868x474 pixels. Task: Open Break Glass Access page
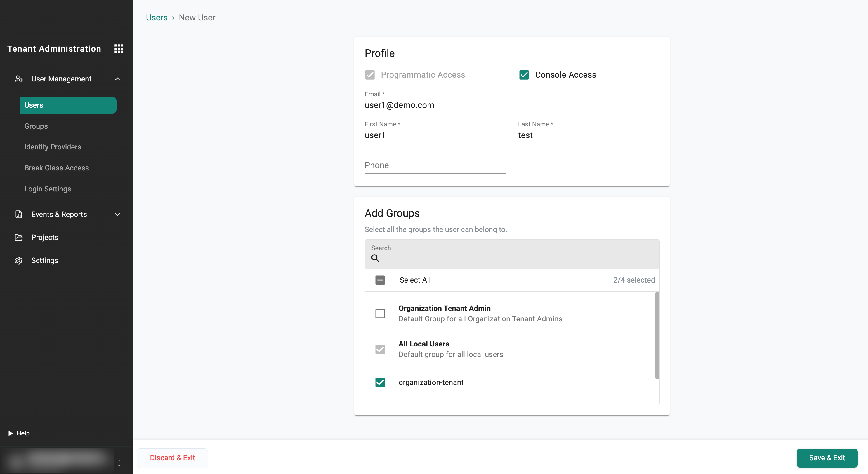(57, 168)
